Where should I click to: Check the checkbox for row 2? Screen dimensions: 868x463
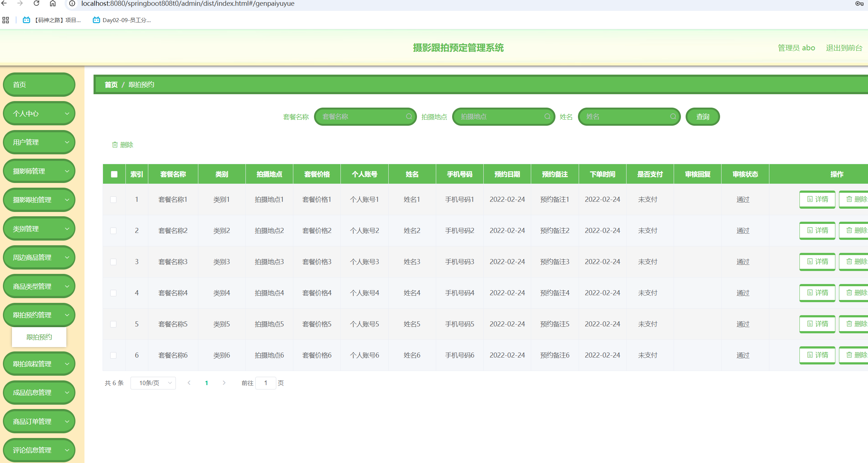(x=113, y=231)
